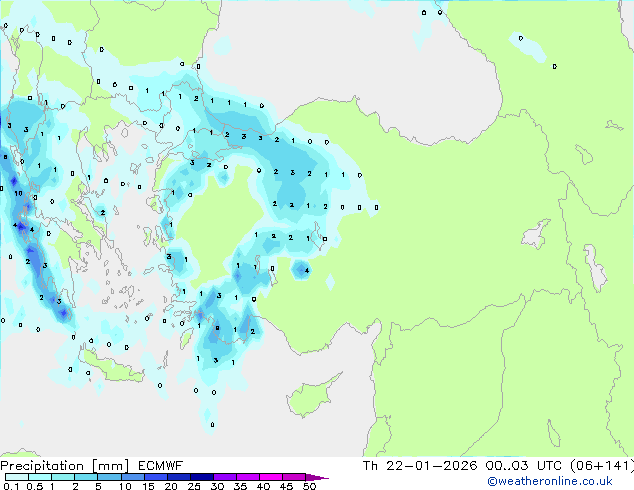Pick the legend swatch between 20 and 25
634x490 pixels.
tap(178, 477)
